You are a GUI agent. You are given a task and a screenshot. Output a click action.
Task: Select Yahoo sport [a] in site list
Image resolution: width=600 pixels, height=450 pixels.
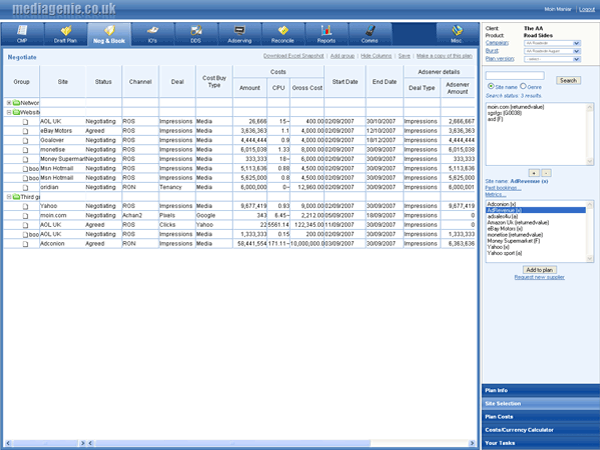(504, 253)
